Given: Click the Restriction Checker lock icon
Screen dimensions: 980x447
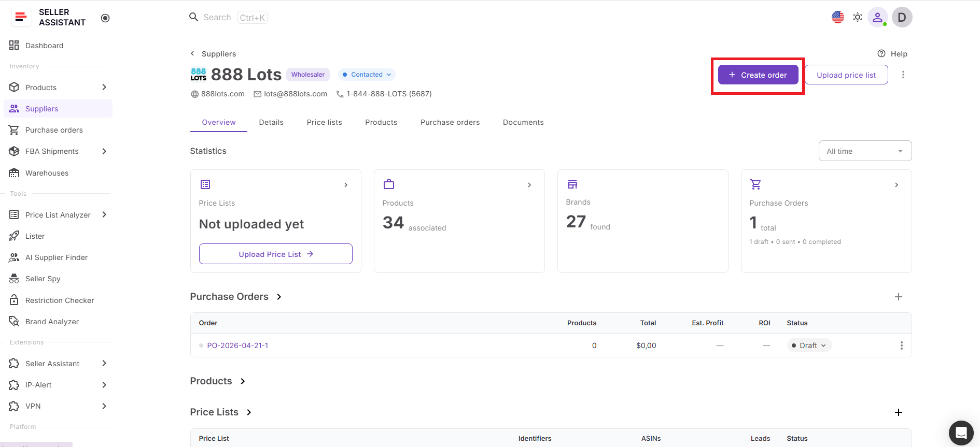Looking at the screenshot, I should 14,300.
